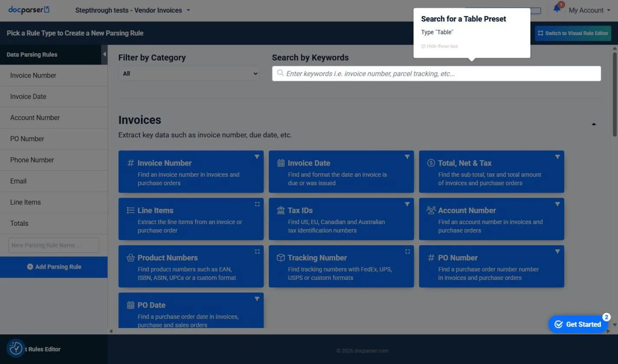This screenshot has width=618, height=364.
Task: Focus the Search by Keywords field
Action: coord(436,74)
